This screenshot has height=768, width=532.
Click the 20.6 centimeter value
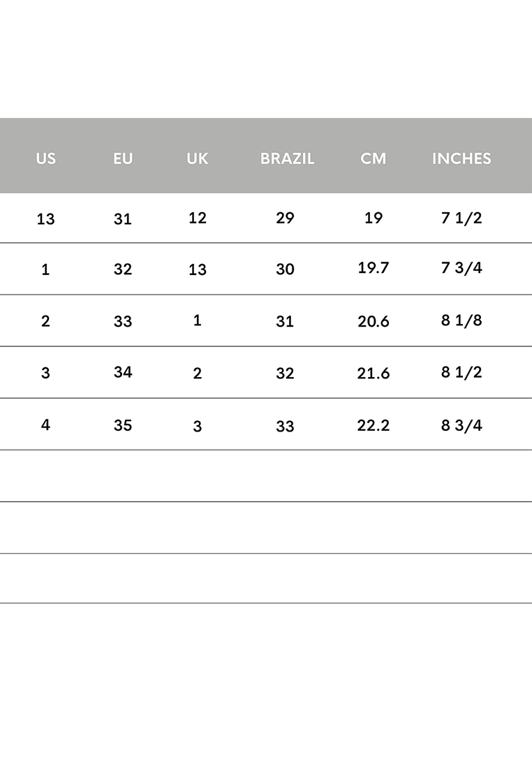point(374,321)
